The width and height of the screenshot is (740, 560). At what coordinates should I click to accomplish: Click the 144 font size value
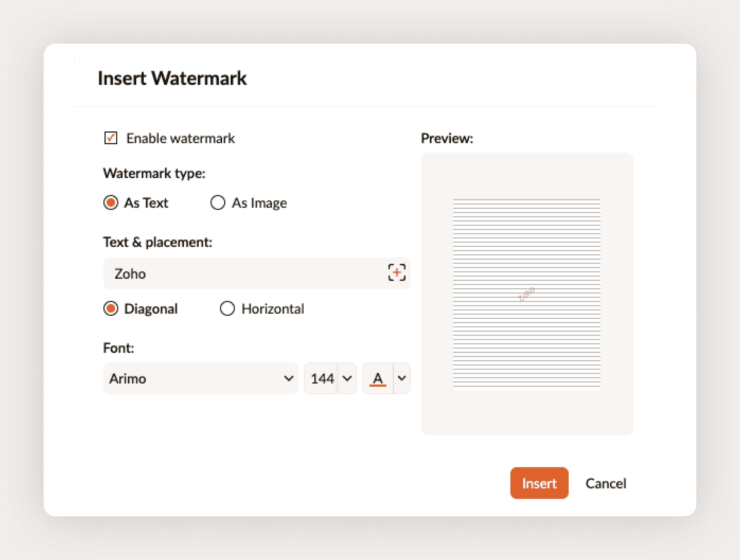click(322, 379)
